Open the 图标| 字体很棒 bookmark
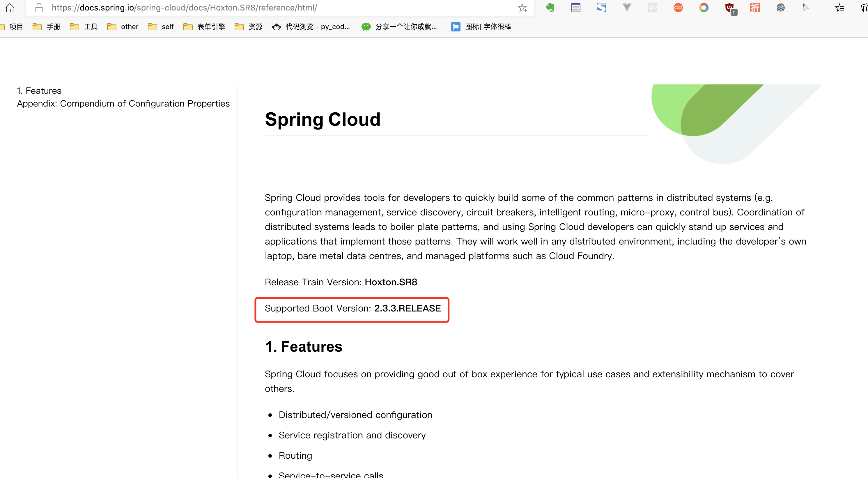The height and width of the screenshot is (478, 868). coord(481,26)
